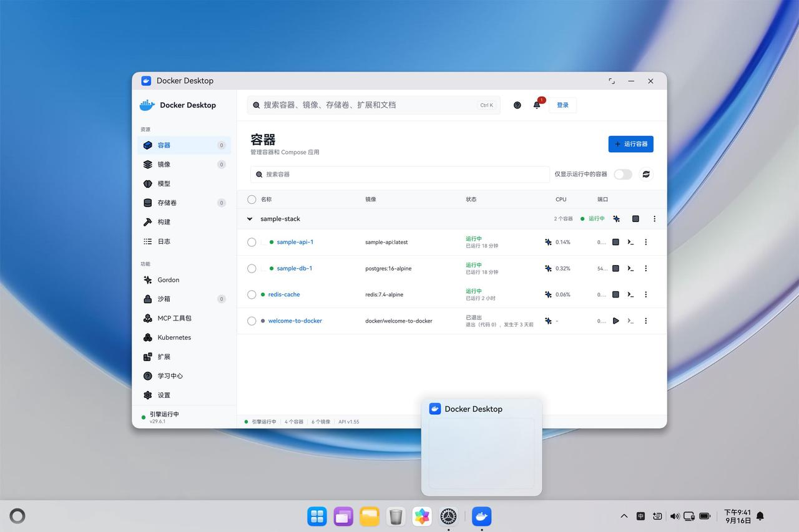Click the 沙箱 lock icon in sidebar
The image size is (799, 532).
(148, 299)
